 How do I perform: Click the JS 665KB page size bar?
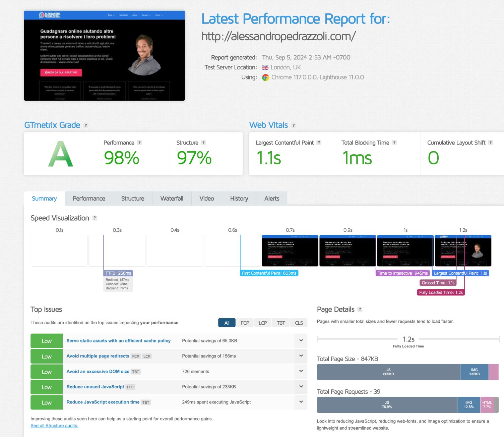[x=388, y=372]
